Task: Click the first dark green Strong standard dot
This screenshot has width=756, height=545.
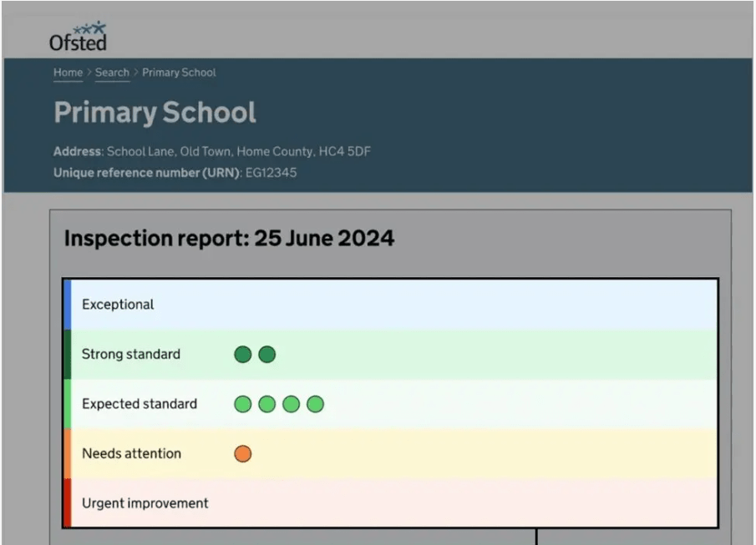Action: 242,355
